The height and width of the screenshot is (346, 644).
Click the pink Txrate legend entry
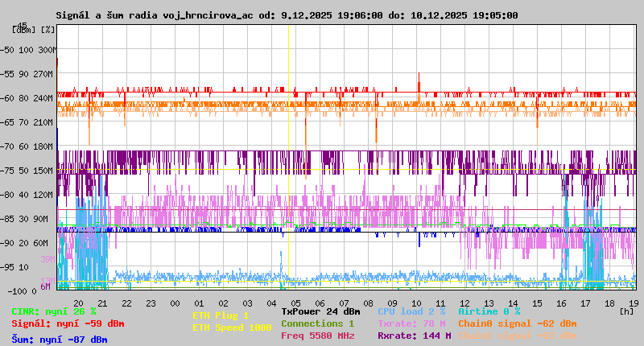(x=411, y=323)
